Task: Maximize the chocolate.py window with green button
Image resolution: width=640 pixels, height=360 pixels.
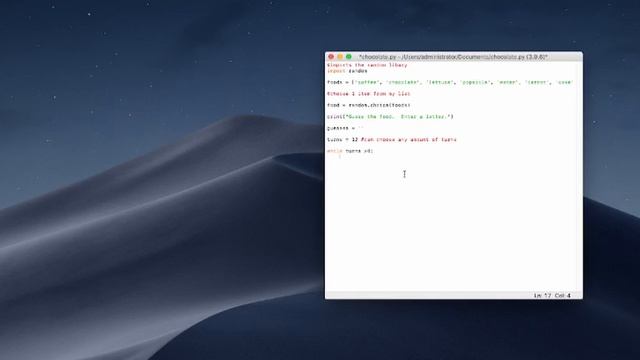Action: (x=349, y=57)
